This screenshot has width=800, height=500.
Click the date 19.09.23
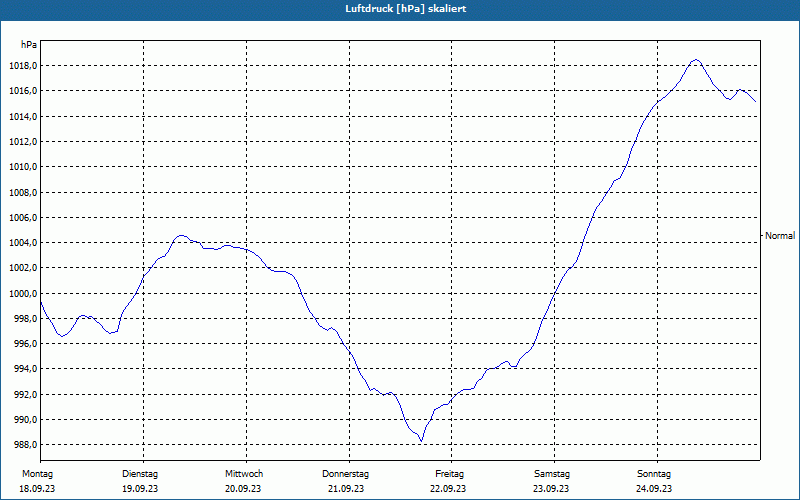(140, 489)
